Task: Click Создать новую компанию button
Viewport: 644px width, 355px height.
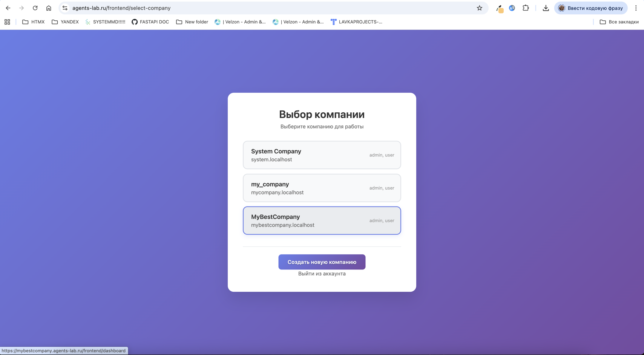Action: click(322, 262)
